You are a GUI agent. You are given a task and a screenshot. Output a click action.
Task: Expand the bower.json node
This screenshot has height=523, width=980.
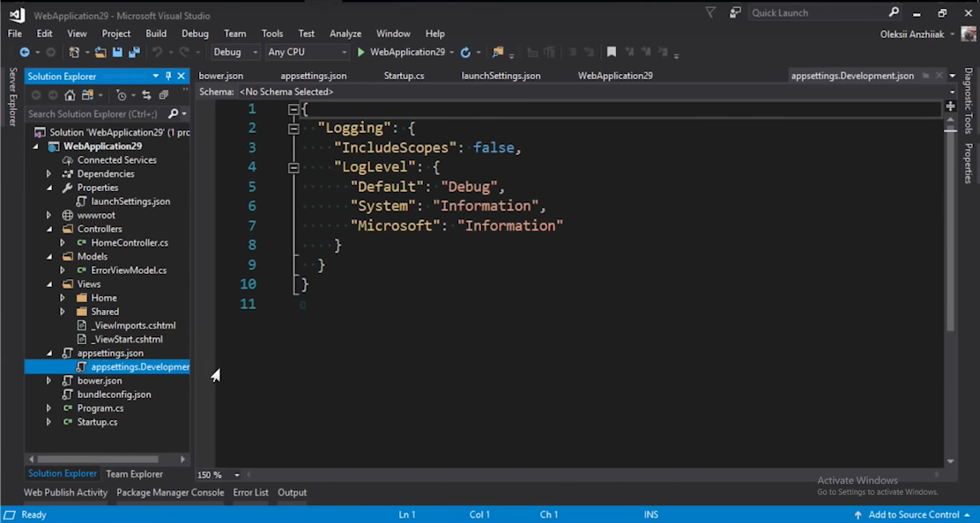[48, 380]
